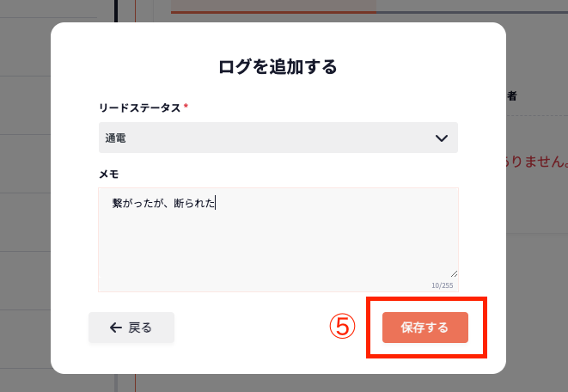Viewport: 568px width, 392px height.
Task: Click the ログを追加する dialog title
Action: [278, 66]
